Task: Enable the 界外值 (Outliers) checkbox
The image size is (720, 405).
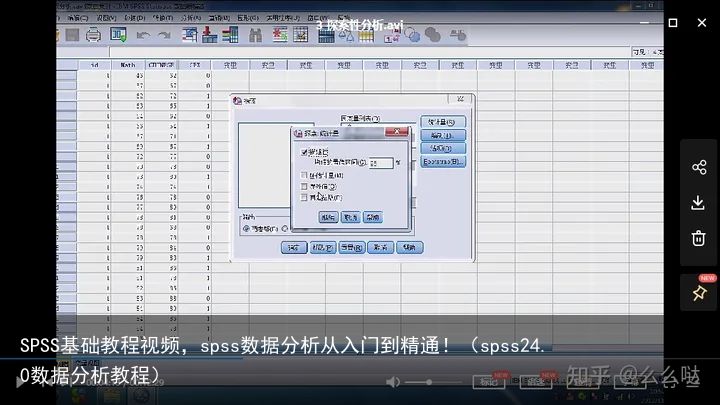Action: pyautogui.click(x=304, y=186)
